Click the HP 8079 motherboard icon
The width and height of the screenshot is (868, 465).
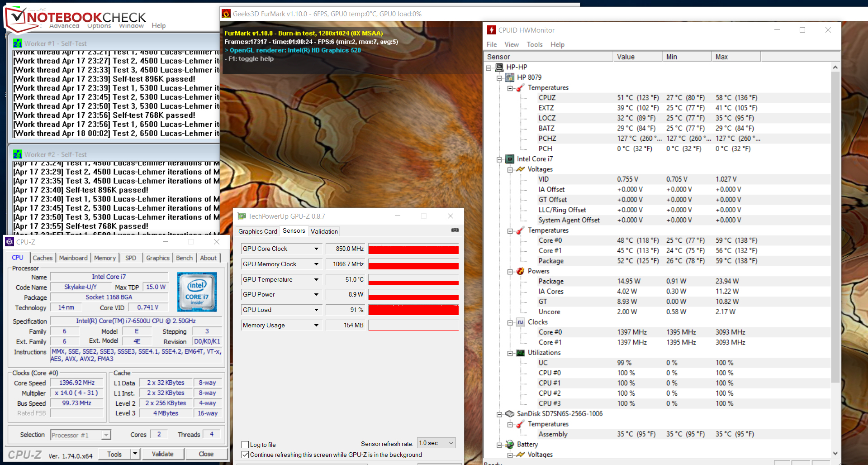[x=510, y=77]
